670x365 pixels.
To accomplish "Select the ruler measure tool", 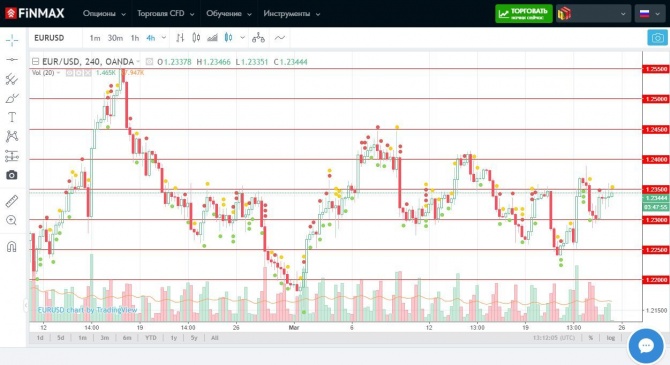I will coord(12,201).
